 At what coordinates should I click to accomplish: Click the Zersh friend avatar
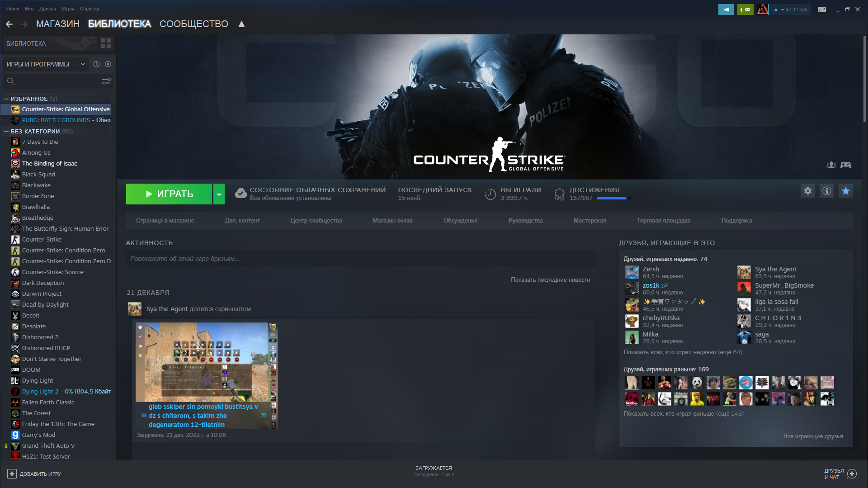click(x=632, y=272)
